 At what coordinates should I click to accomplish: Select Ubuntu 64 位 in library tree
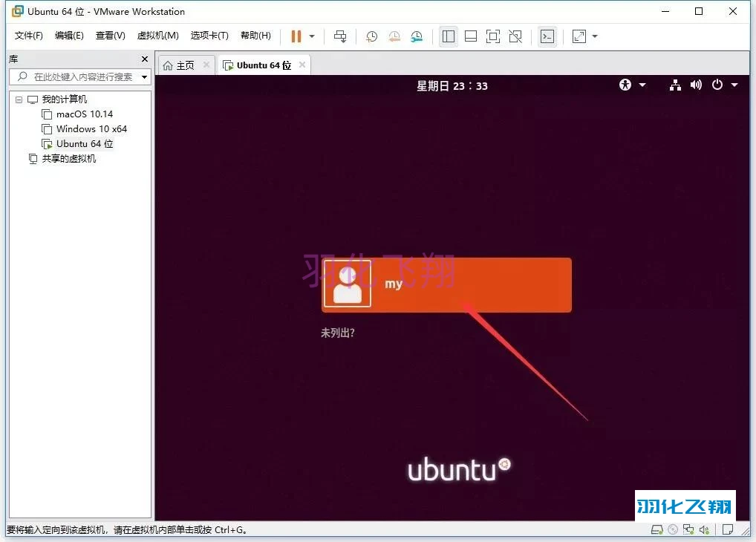(85, 144)
